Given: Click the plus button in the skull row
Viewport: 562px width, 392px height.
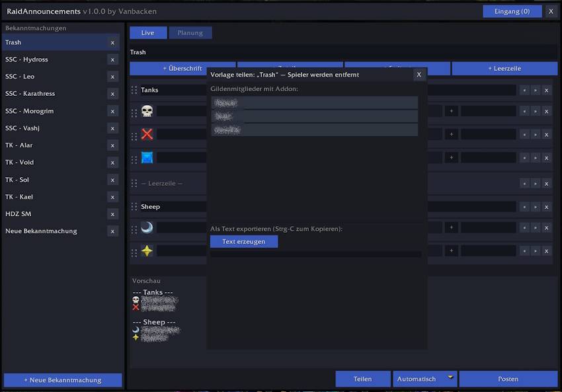Looking at the screenshot, I should click(451, 111).
